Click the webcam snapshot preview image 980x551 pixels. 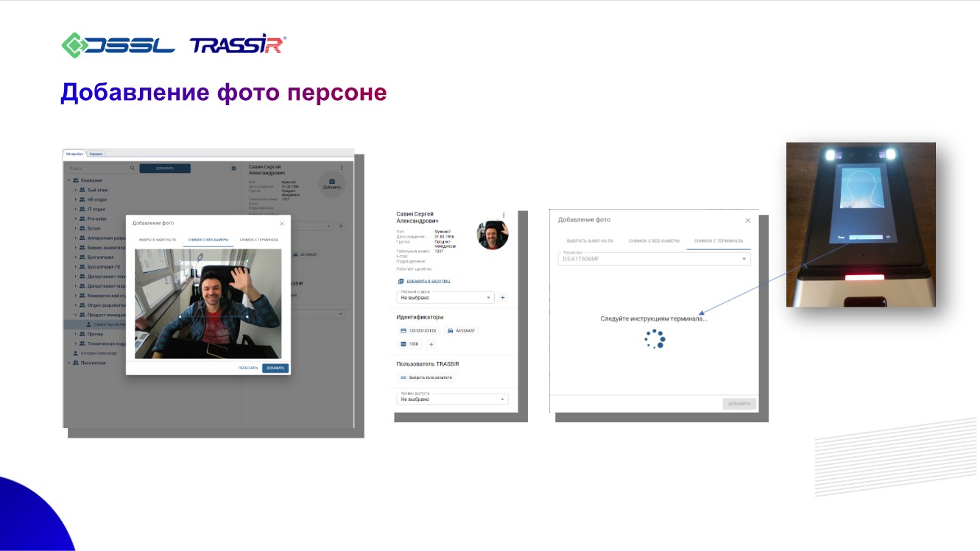pos(208,304)
